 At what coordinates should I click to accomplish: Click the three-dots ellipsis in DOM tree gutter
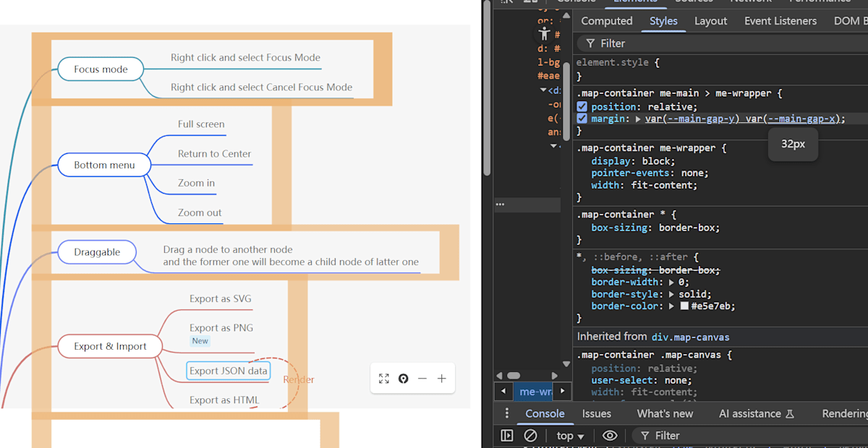point(500,204)
